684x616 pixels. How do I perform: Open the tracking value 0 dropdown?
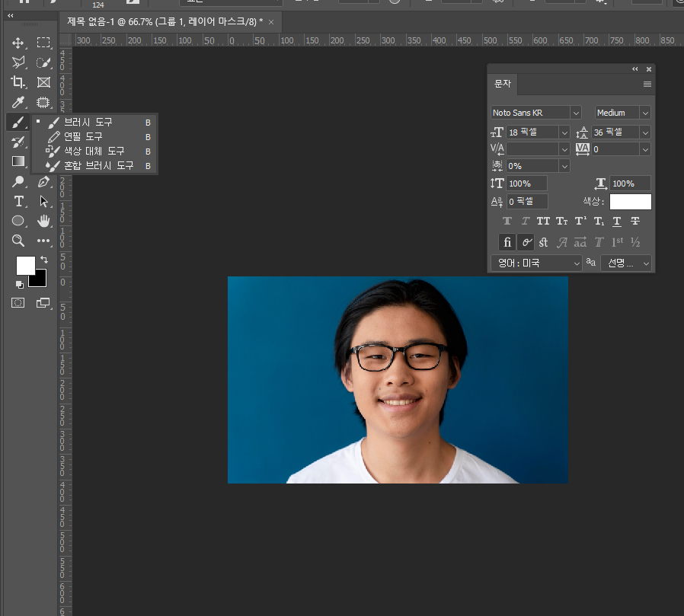click(x=645, y=149)
